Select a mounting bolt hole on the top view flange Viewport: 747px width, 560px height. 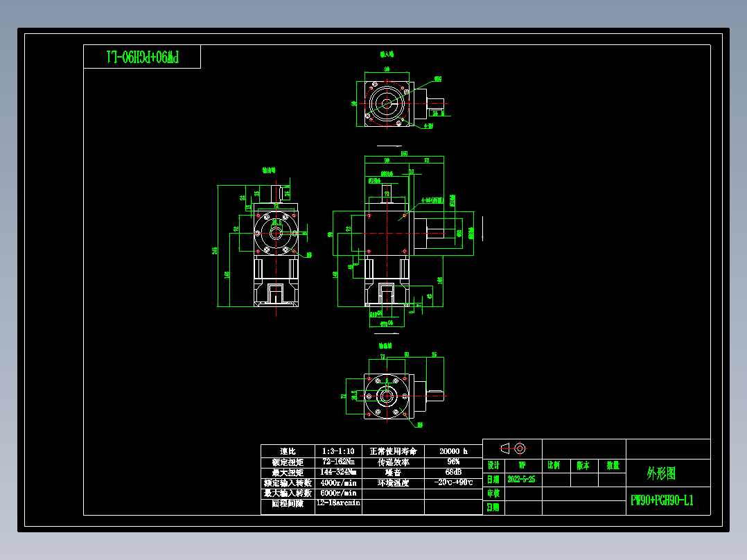click(x=375, y=85)
